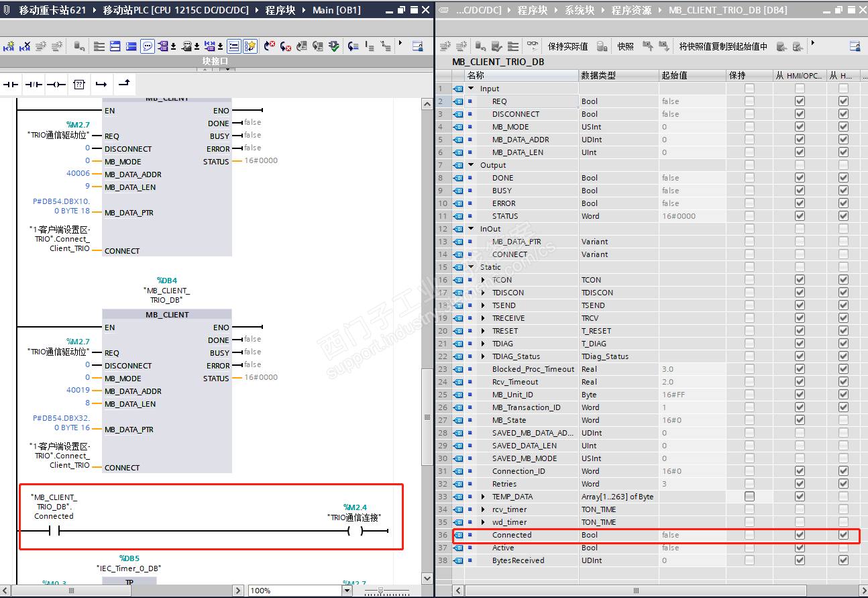868x598 pixels.
Task: Expand the TDIAG_Status structure
Action: pos(483,356)
